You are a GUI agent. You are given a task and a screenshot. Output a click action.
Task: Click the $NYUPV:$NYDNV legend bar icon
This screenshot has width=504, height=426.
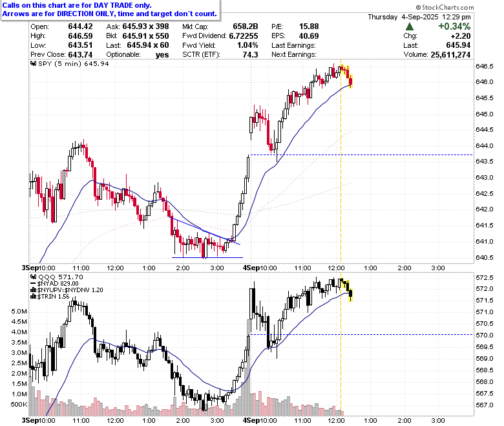(x=33, y=290)
